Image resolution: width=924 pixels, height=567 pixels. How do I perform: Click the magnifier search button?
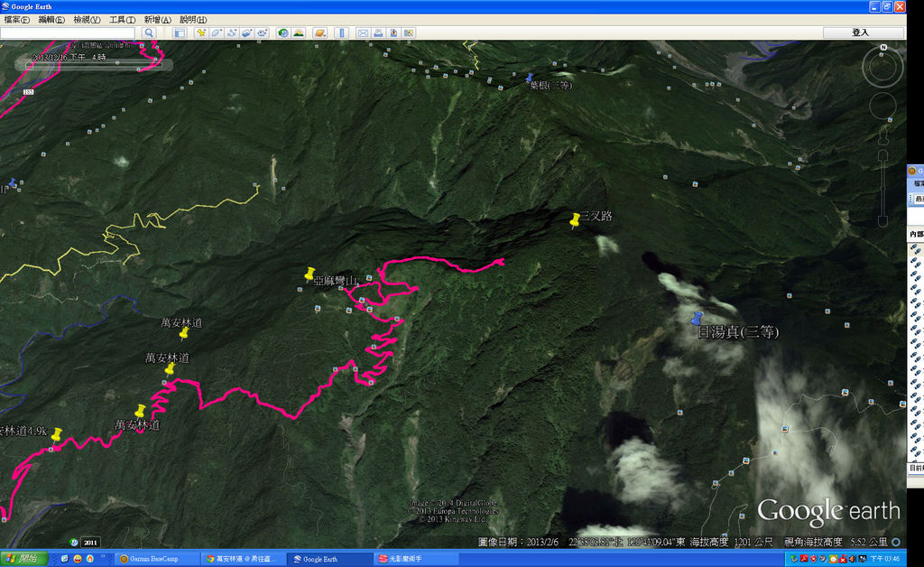[x=149, y=33]
